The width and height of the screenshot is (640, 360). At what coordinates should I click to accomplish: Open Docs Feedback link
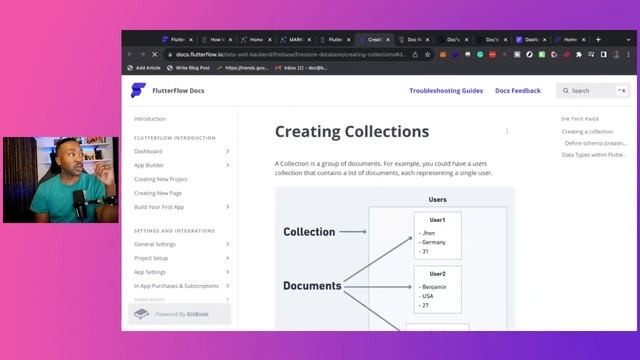point(518,91)
